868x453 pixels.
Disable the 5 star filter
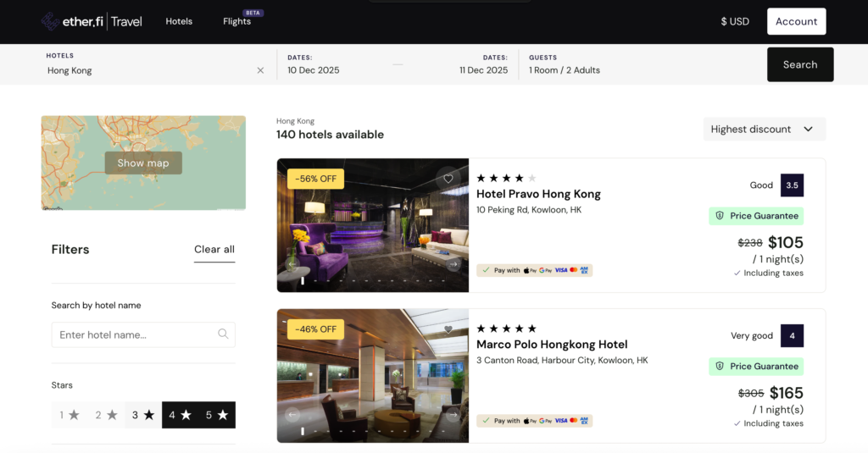(217, 415)
